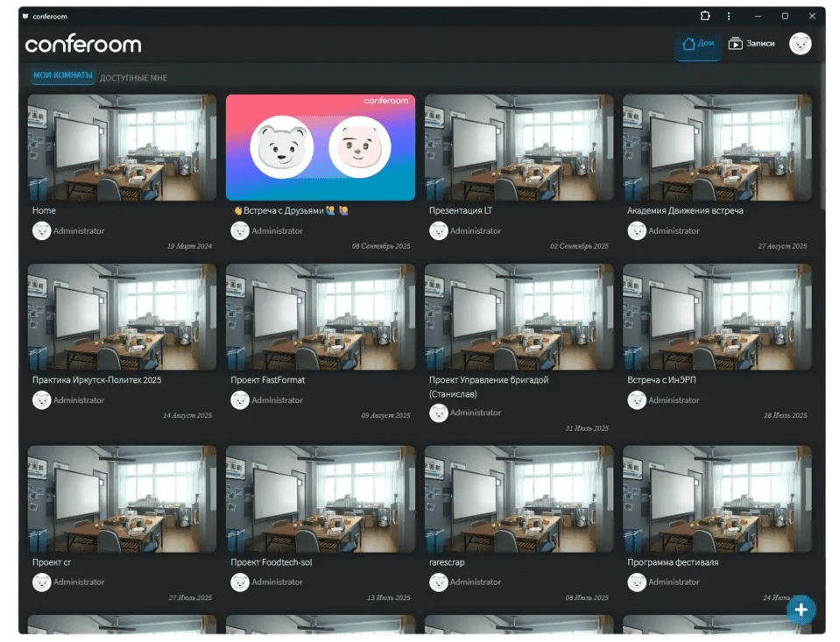Open Академия Движения встреча room thumbnail

(x=717, y=147)
